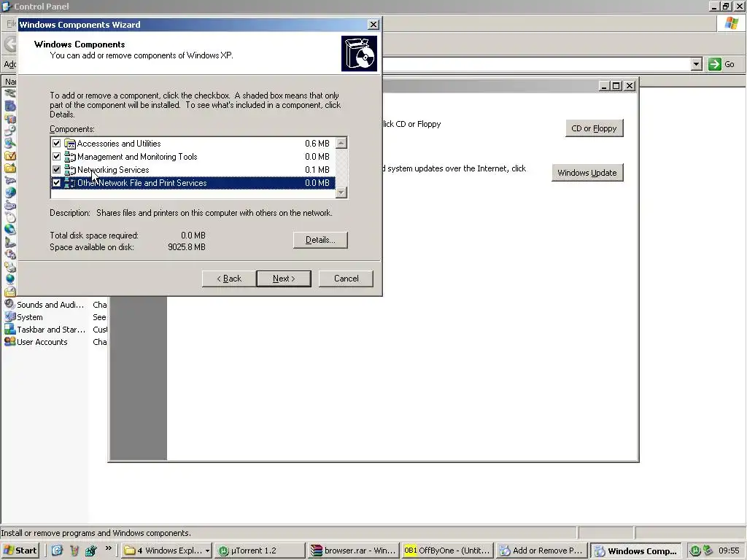Switch to the uTorrent 1.2 taskbar button
This screenshot has width=747, height=560.
tap(260, 551)
